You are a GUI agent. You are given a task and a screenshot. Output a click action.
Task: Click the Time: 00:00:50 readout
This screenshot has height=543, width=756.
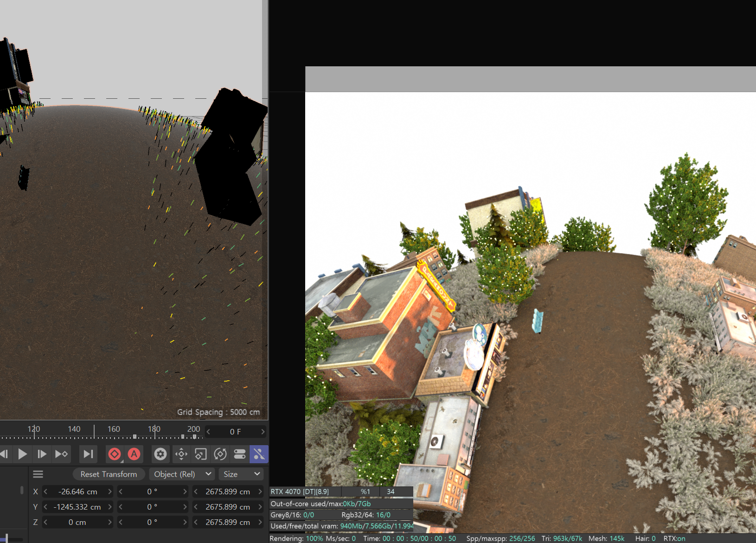pyautogui.click(x=410, y=538)
